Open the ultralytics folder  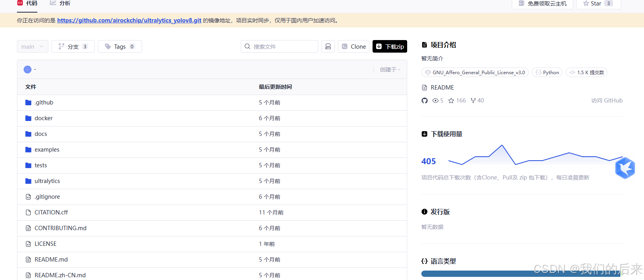pos(47,181)
